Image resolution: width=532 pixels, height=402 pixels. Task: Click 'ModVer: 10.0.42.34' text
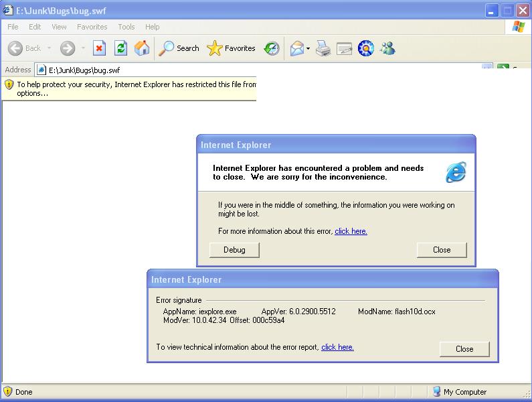point(195,320)
